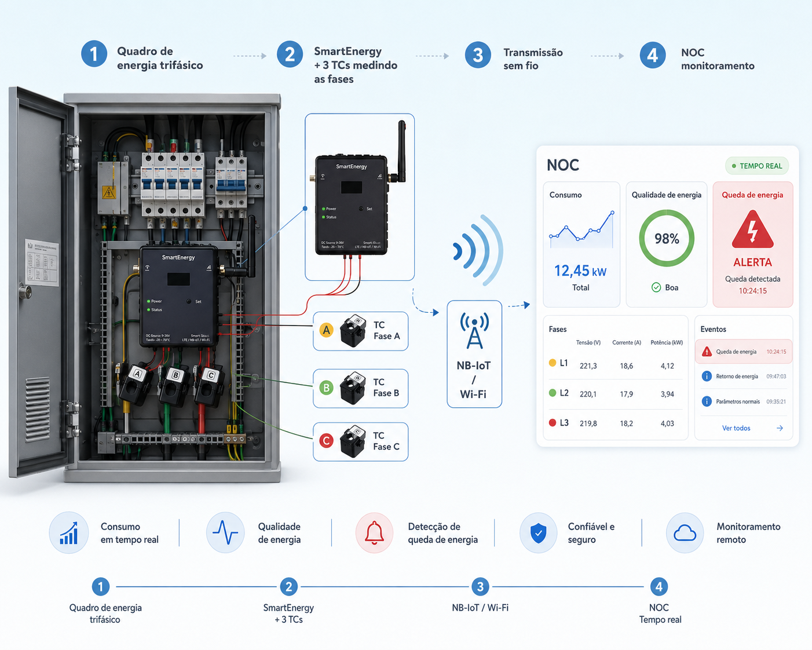The image size is (812, 650).
Task: Click the SmartEnergy unit inside the cabinet
Action: [x=179, y=297]
